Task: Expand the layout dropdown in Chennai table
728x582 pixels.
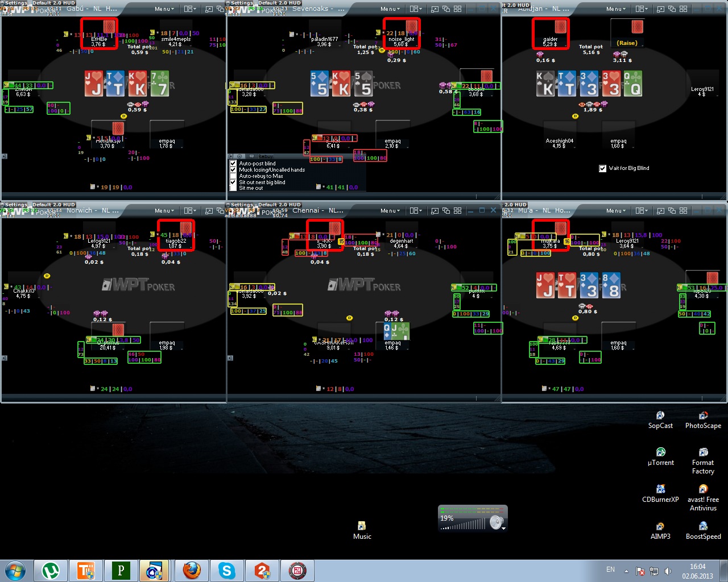Action: click(416, 211)
